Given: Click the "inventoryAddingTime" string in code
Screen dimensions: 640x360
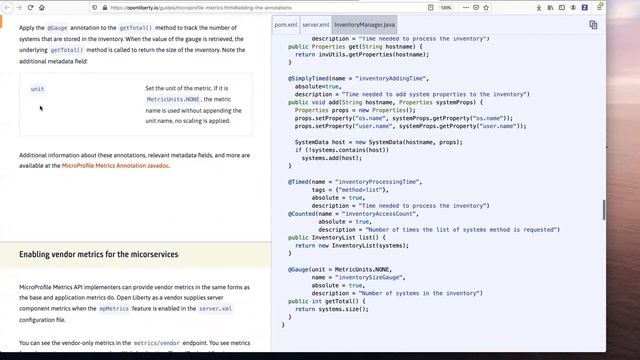Looking at the screenshot, I should [x=391, y=78].
